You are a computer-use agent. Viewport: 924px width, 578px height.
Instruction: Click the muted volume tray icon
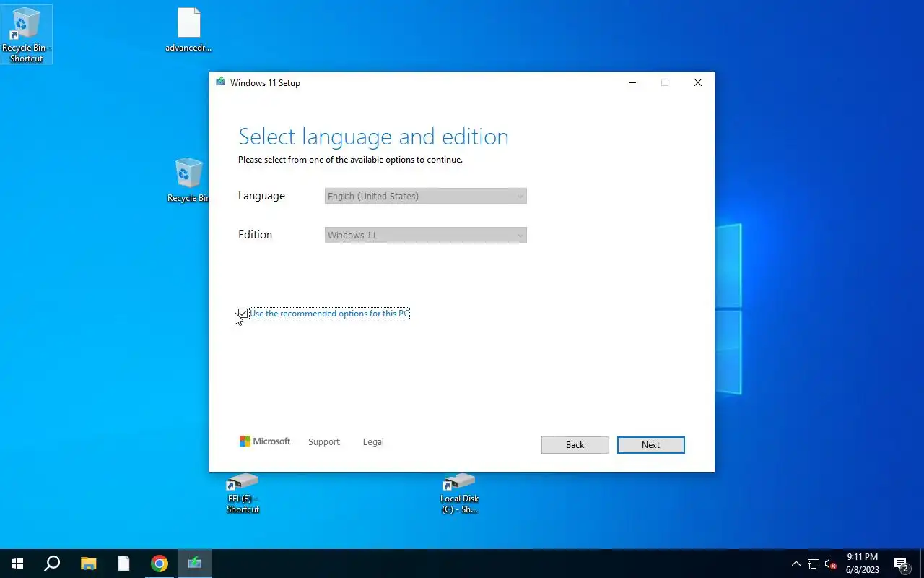830,564
